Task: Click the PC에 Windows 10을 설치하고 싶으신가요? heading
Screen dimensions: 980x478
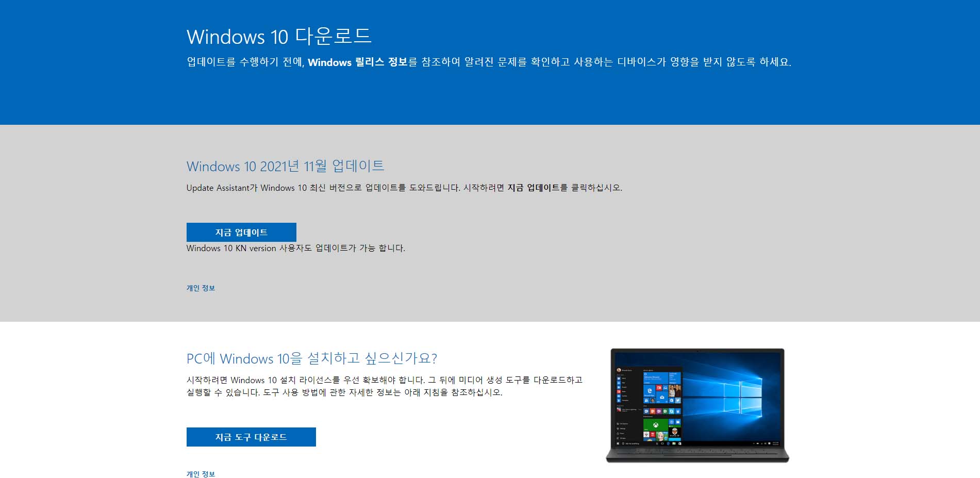Action: [x=312, y=358]
